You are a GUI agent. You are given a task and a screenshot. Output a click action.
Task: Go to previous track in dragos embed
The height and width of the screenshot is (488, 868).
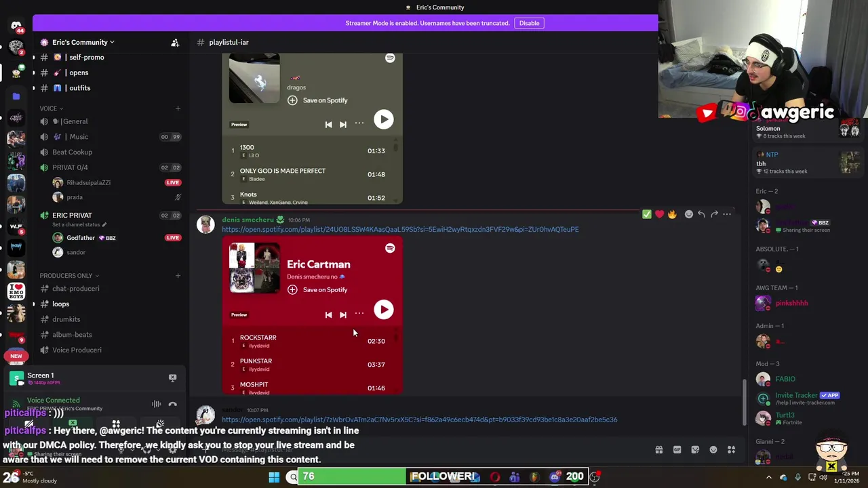[x=328, y=125]
